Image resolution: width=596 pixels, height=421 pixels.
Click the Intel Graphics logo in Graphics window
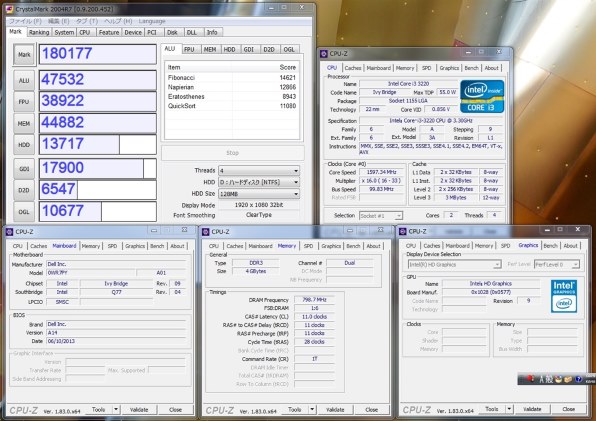pyautogui.click(x=564, y=296)
